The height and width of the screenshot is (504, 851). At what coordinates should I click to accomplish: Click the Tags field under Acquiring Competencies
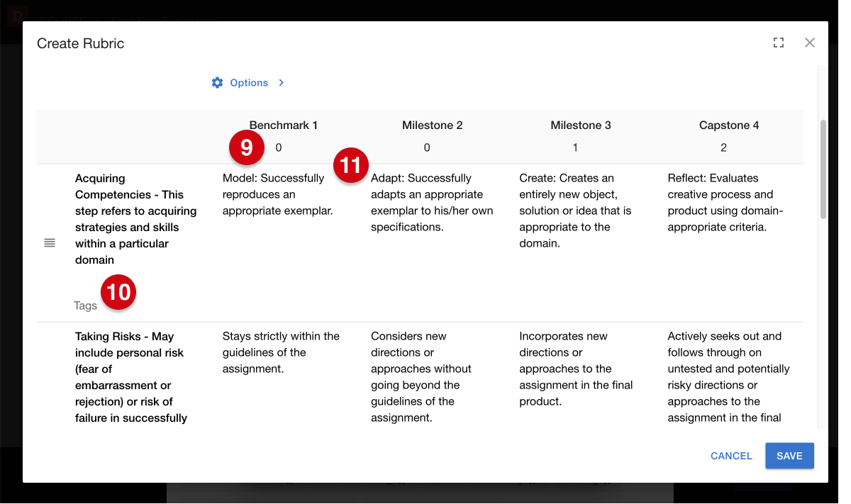(x=85, y=306)
